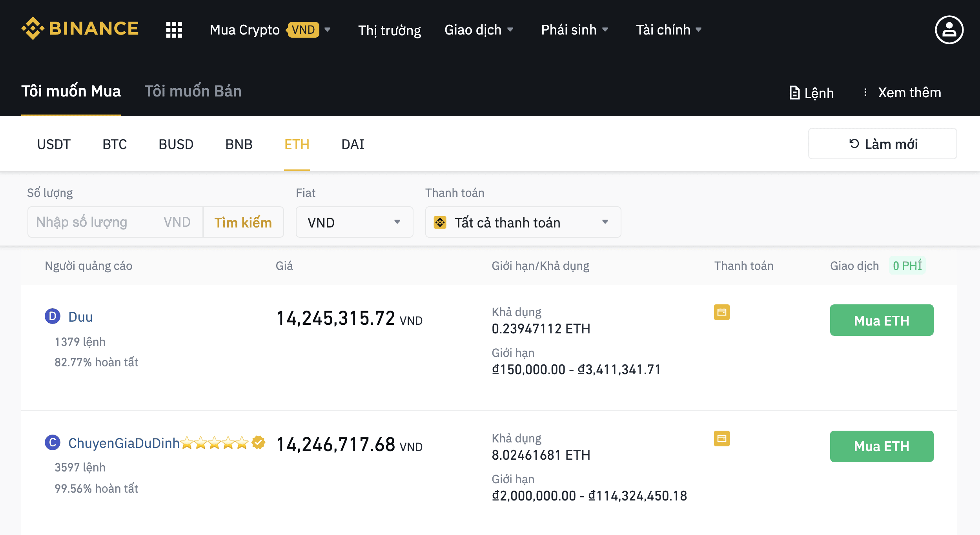
Task: Open the Xem thêm link
Action: click(909, 93)
